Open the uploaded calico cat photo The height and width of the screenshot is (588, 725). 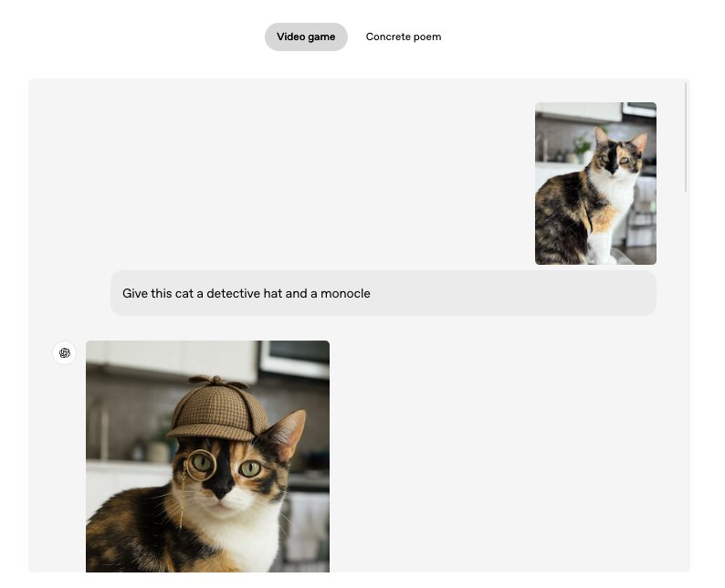click(595, 184)
